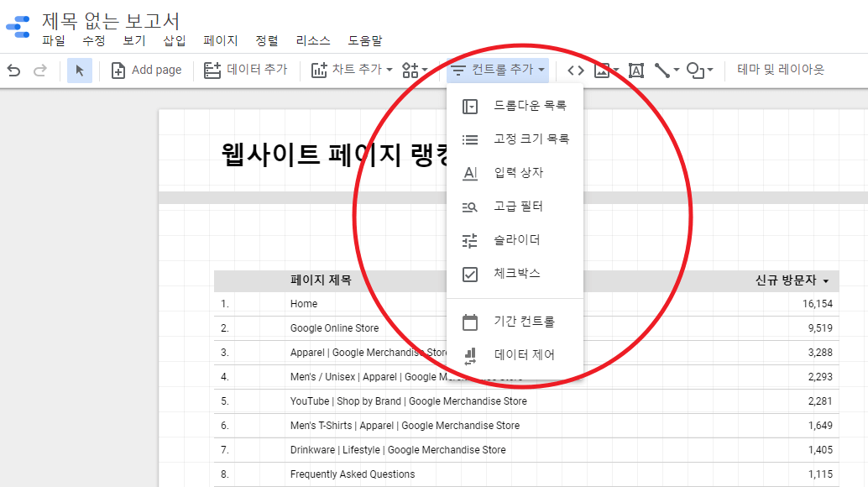868x487 pixels.
Task: Click the Add page button
Action: click(147, 71)
